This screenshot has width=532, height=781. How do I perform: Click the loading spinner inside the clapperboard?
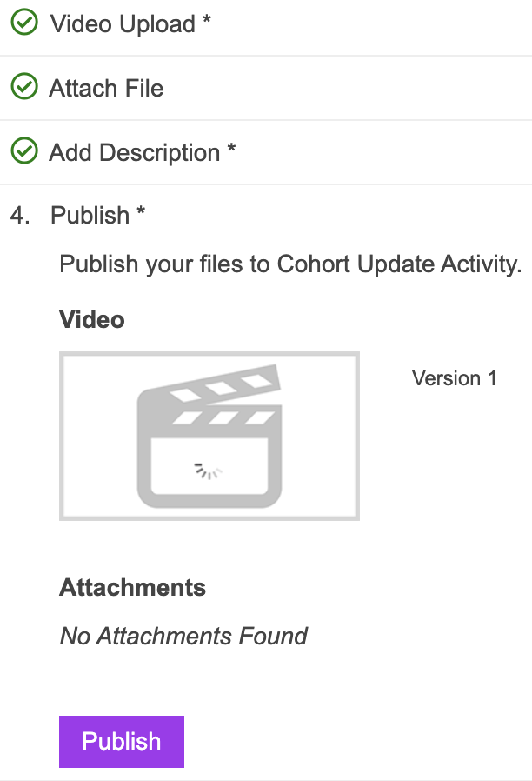pyautogui.click(x=208, y=471)
